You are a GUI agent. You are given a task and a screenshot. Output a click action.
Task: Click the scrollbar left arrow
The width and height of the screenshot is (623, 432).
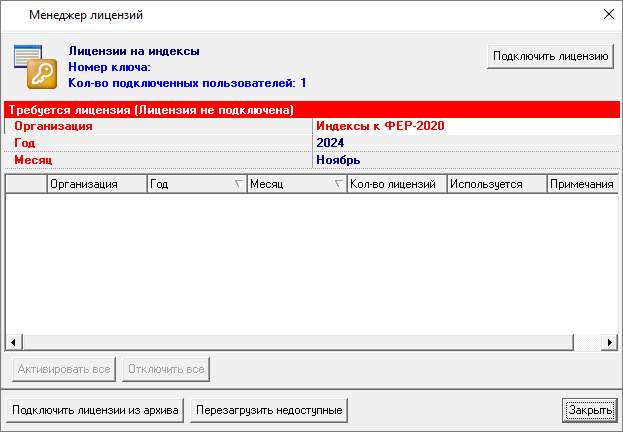tap(14, 342)
